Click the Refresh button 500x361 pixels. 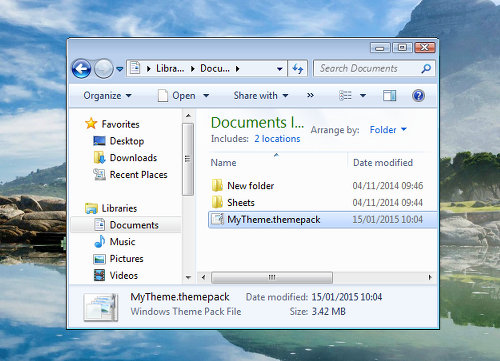pyautogui.click(x=297, y=69)
